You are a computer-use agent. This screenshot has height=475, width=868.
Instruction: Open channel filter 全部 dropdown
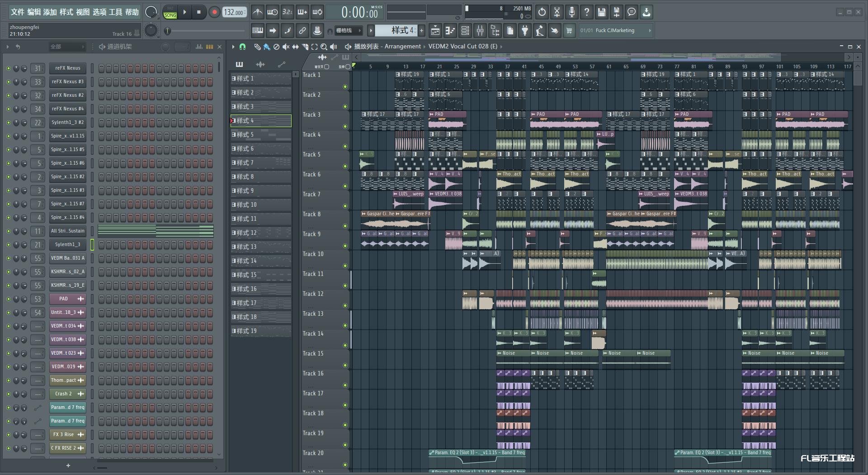[x=67, y=47]
